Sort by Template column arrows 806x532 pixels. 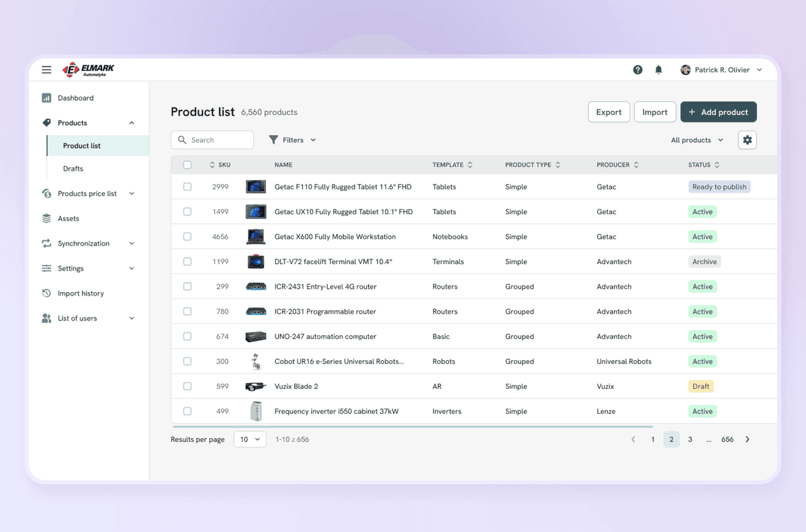470,165
